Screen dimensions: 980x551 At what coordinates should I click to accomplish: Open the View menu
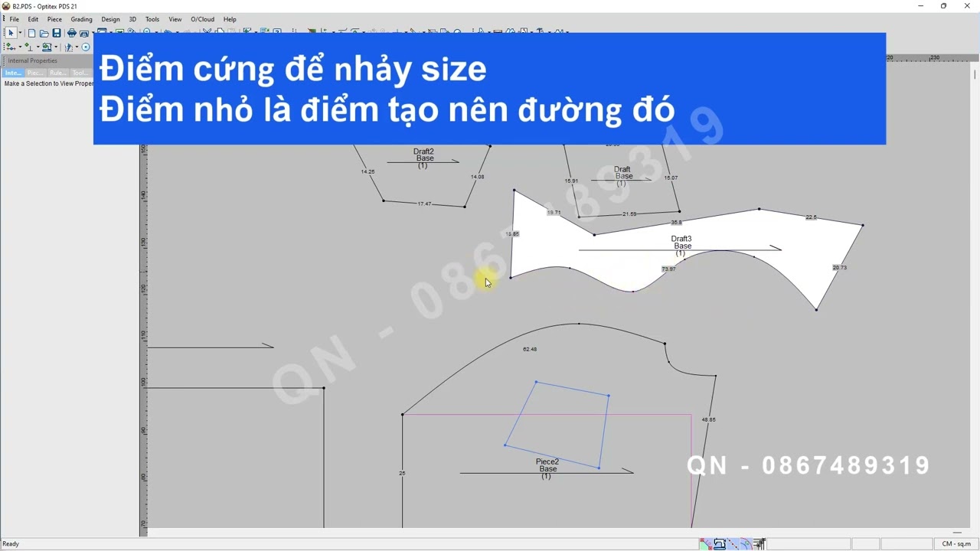point(175,19)
